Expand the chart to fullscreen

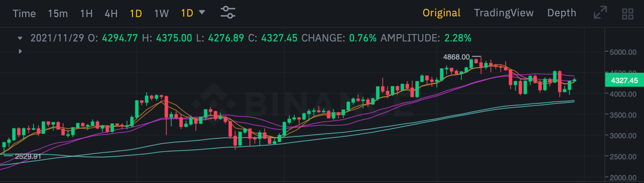pyautogui.click(x=600, y=13)
